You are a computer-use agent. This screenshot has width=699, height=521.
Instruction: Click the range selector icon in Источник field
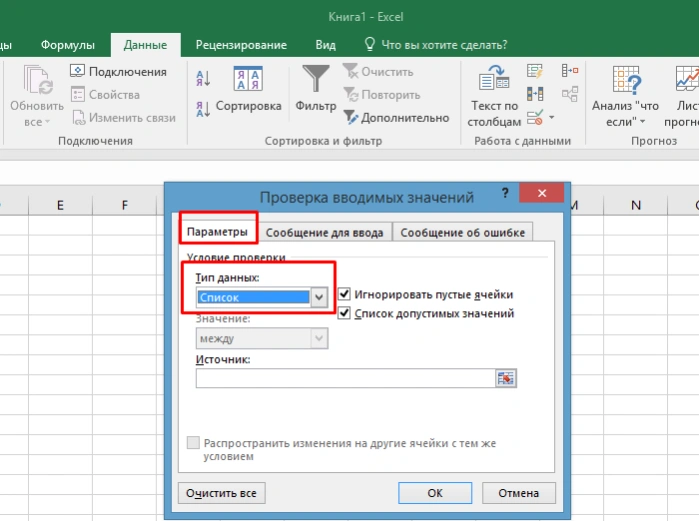tap(506, 378)
